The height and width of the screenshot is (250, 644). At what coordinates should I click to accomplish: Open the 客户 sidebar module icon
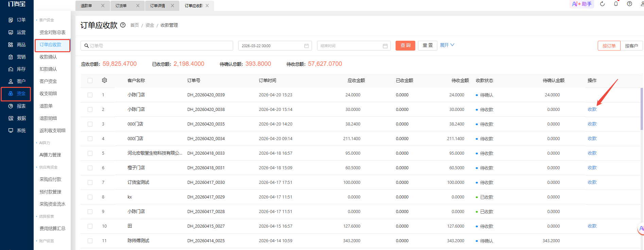(11, 81)
